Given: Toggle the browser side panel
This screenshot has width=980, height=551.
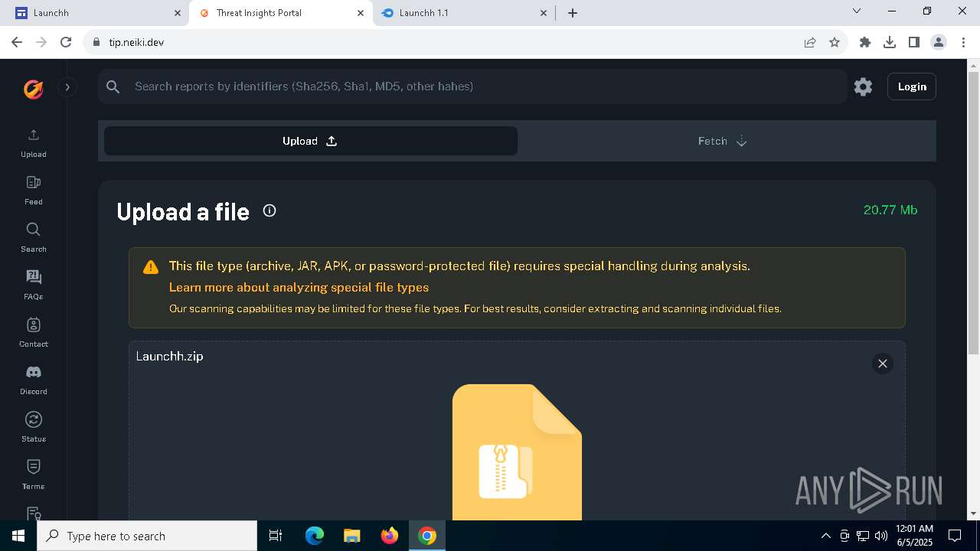Looking at the screenshot, I should pos(914,42).
